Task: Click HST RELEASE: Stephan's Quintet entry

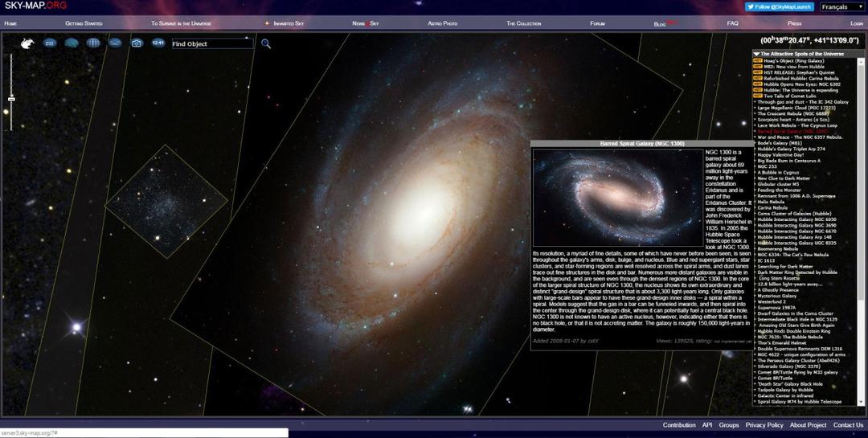Action: 799,72
